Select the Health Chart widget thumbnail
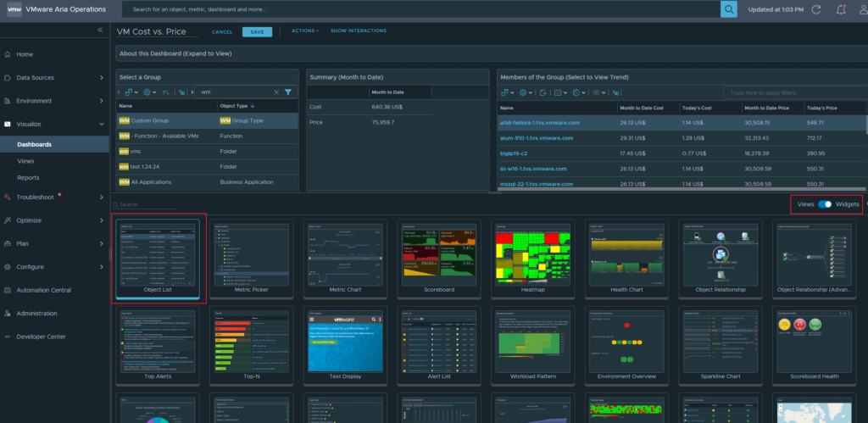The height and width of the screenshot is (423, 868). (626, 259)
